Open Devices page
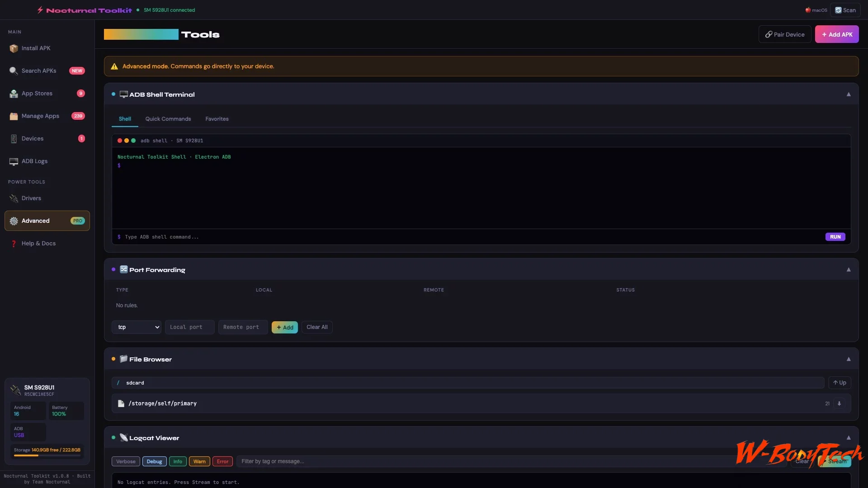This screenshot has width=868, height=488. pyautogui.click(x=47, y=139)
